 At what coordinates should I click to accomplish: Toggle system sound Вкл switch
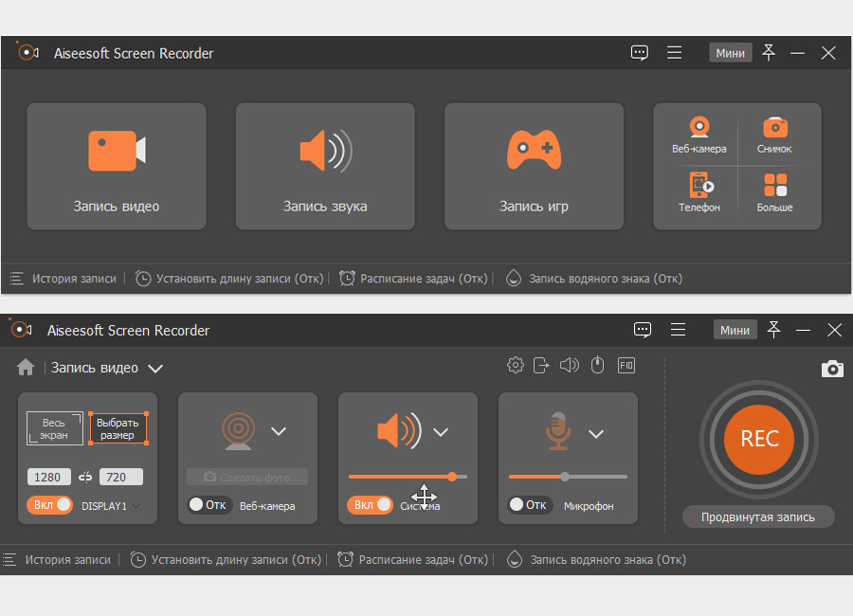click(370, 505)
